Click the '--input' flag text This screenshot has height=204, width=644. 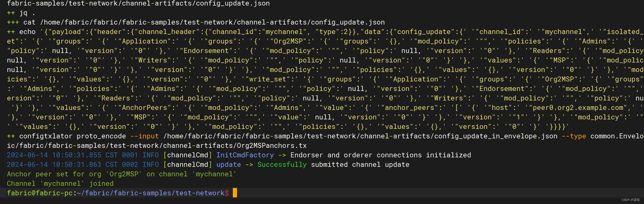tap(145, 136)
